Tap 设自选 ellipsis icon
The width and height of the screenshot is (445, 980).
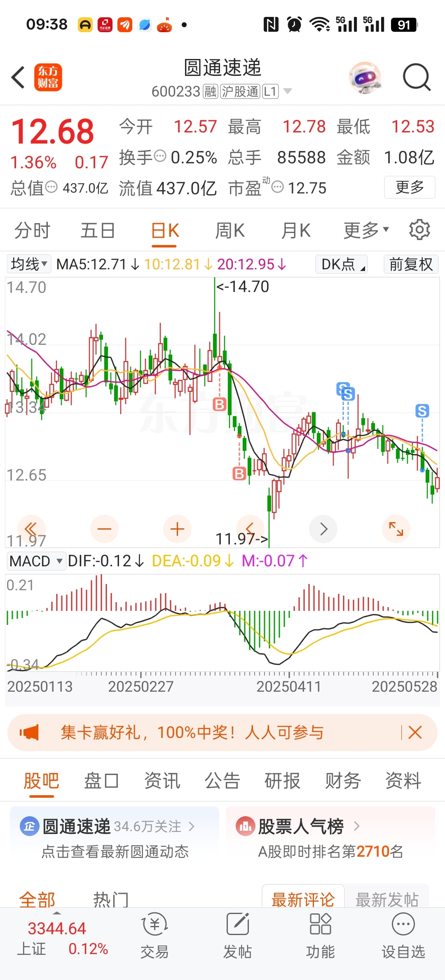403,924
